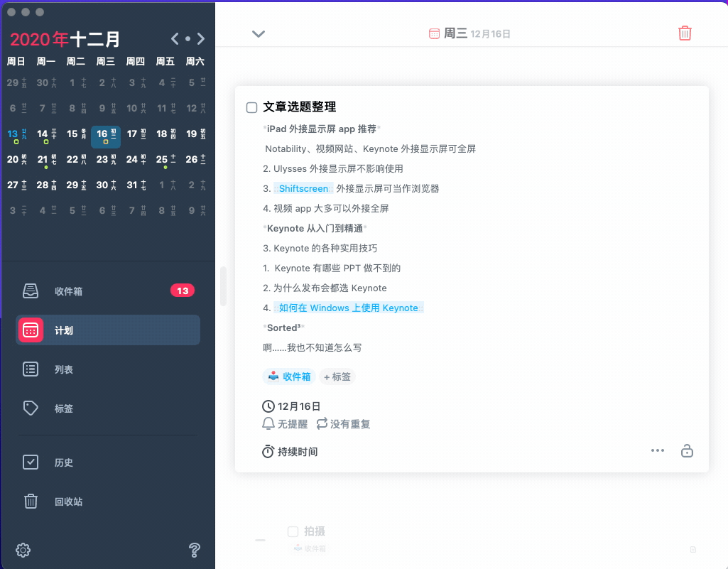Click the 收件箱 list tag on the task
This screenshot has width=728, height=569.
coord(289,376)
